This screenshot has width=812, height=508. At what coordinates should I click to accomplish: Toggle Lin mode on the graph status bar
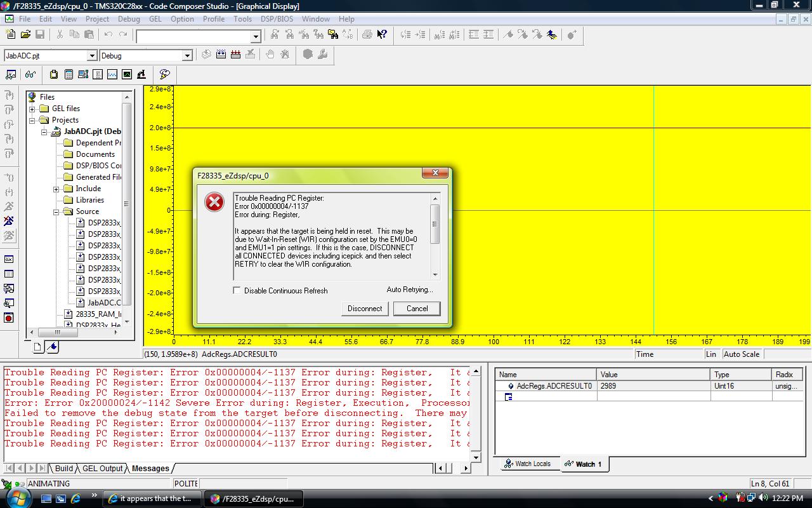point(711,354)
